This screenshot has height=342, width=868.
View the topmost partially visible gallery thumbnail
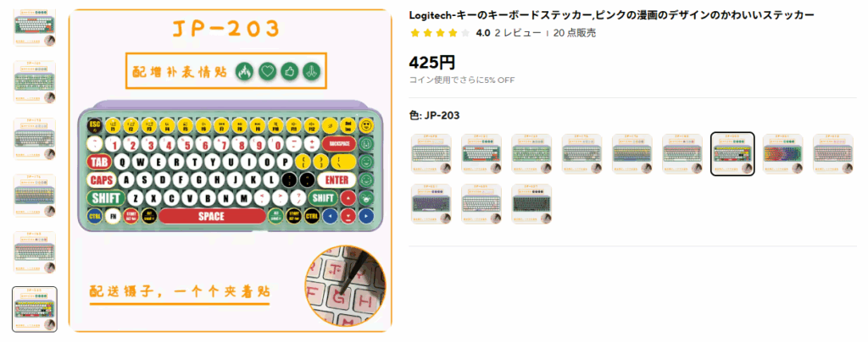tap(35, 26)
